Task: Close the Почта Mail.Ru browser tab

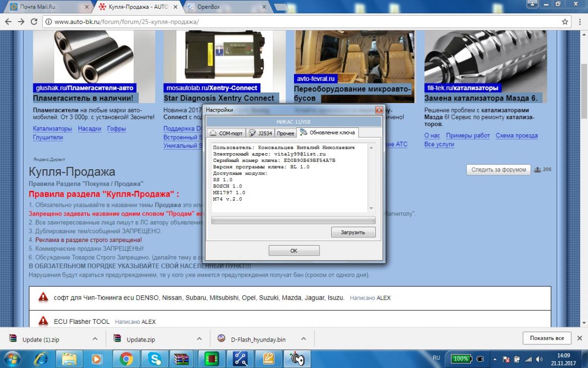Action: [x=87, y=7]
